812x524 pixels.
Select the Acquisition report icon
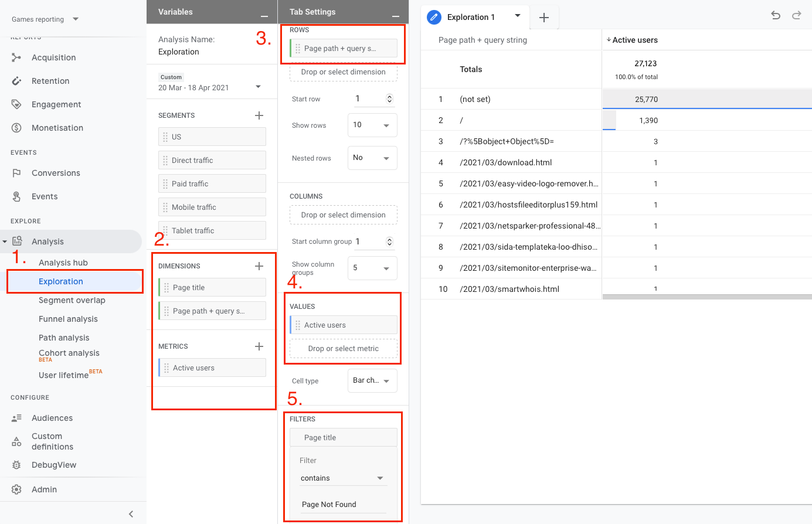(x=16, y=57)
